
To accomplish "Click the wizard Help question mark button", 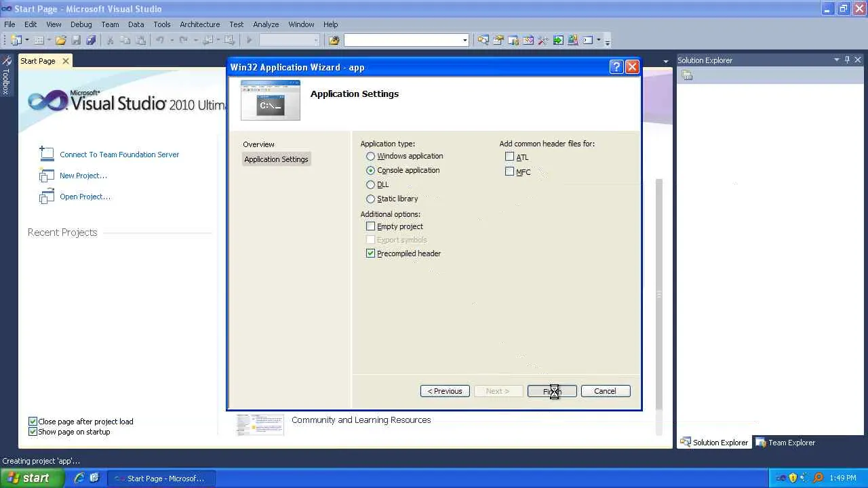I will click(x=616, y=66).
